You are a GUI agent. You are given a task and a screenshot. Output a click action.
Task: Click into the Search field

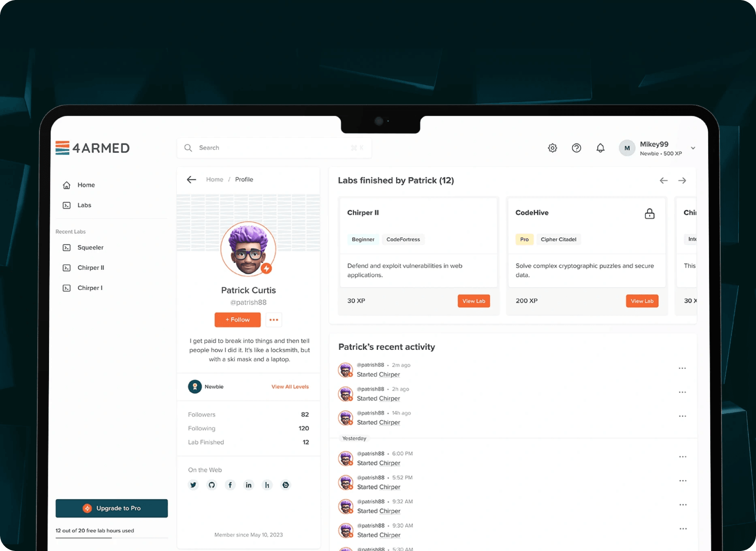[274, 148]
